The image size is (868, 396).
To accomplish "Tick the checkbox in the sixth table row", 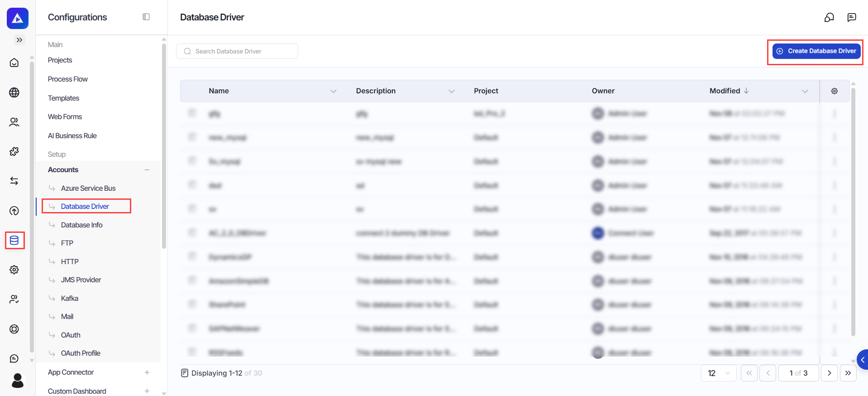I will [x=192, y=232].
